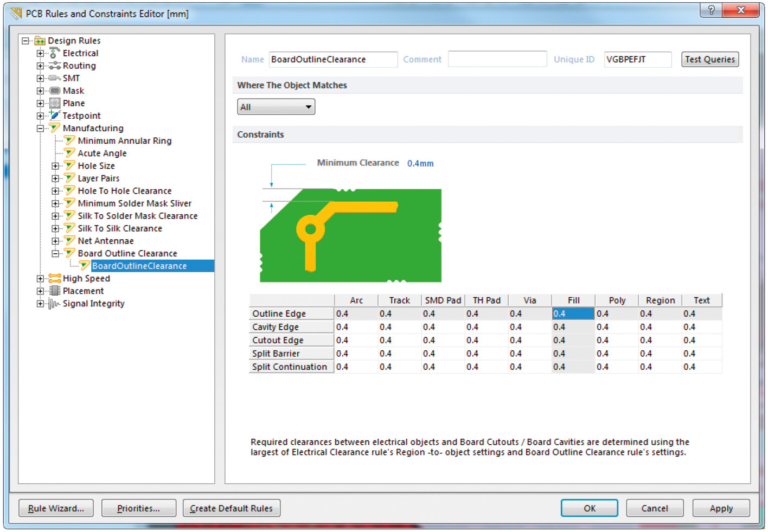
Task: Click the Routing rules category icon
Action: coord(54,66)
